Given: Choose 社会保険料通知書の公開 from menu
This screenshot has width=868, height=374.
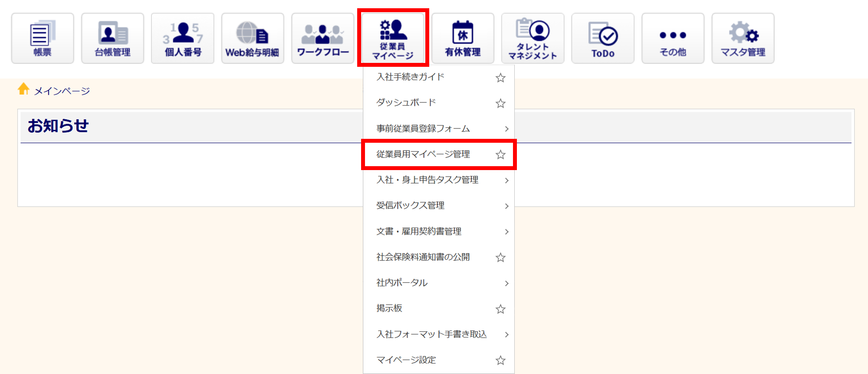Looking at the screenshot, I should click(x=423, y=257).
